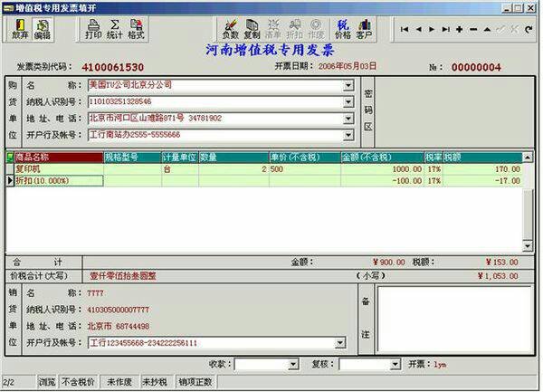
Task: Click the 1000.00 amount cell
Action: [x=383, y=169]
